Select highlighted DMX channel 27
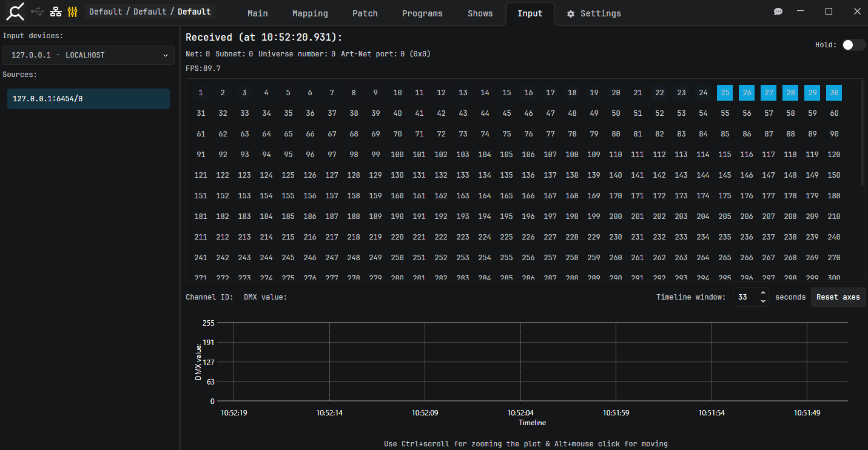 [x=769, y=93]
